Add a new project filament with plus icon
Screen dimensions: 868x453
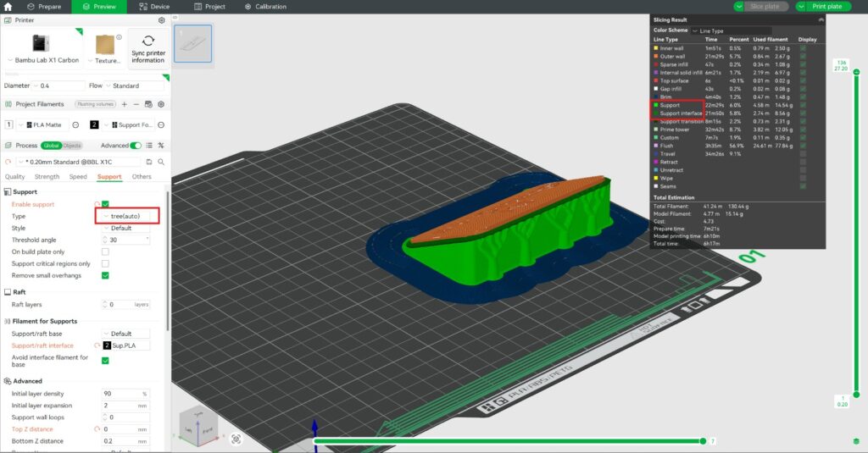pyautogui.click(x=124, y=104)
